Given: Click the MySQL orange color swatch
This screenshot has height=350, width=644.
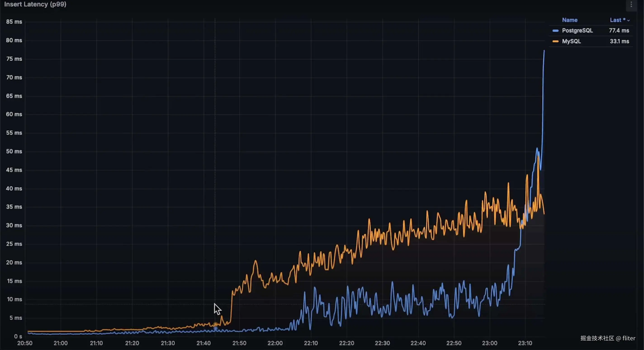Looking at the screenshot, I should point(555,42).
